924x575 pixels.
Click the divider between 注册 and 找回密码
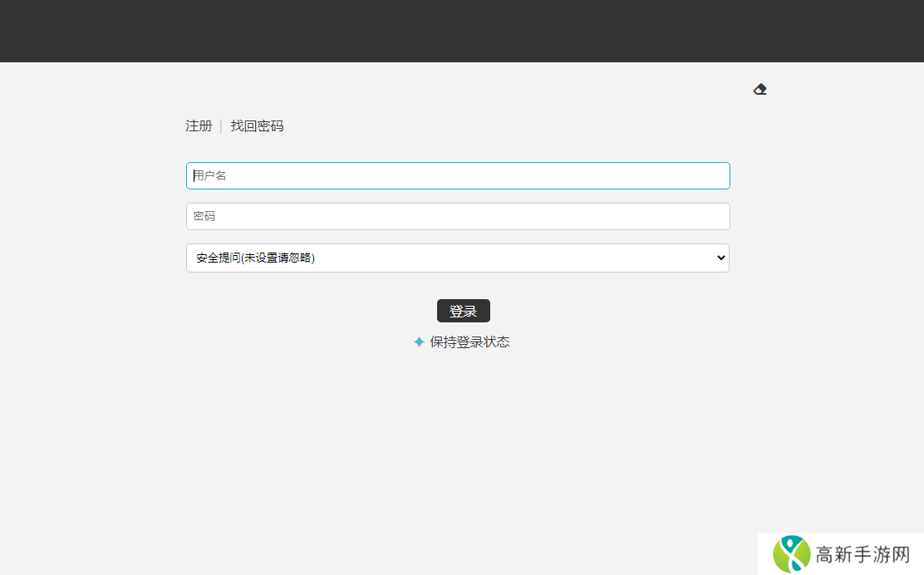[x=221, y=126]
